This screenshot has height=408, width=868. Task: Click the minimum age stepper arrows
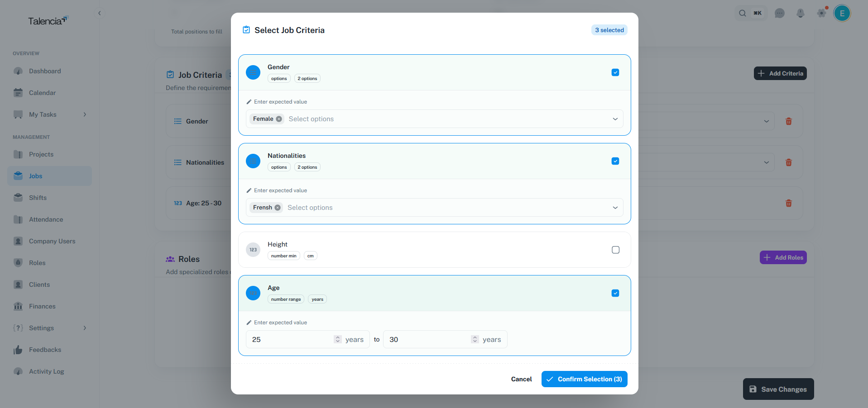pyautogui.click(x=337, y=339)
